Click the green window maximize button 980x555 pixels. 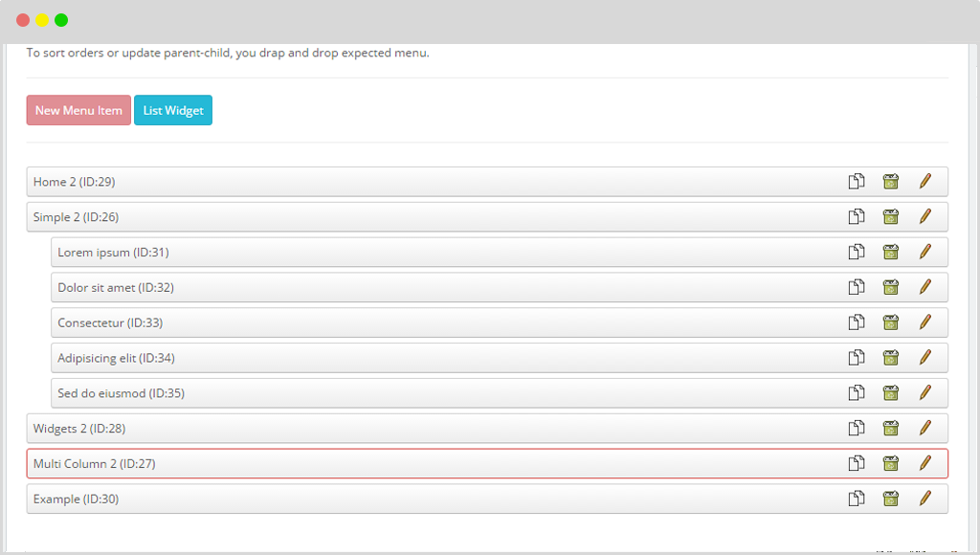pyautogui.click(x=61, y=20)
